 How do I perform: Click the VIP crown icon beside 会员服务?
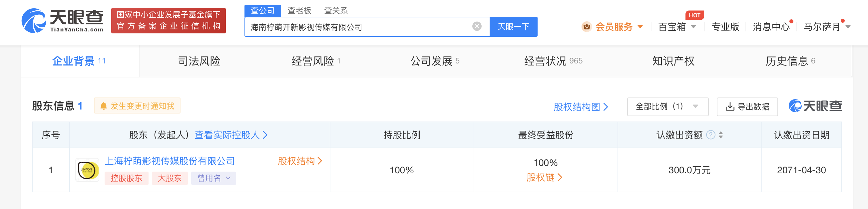click(x=586, y=27)
